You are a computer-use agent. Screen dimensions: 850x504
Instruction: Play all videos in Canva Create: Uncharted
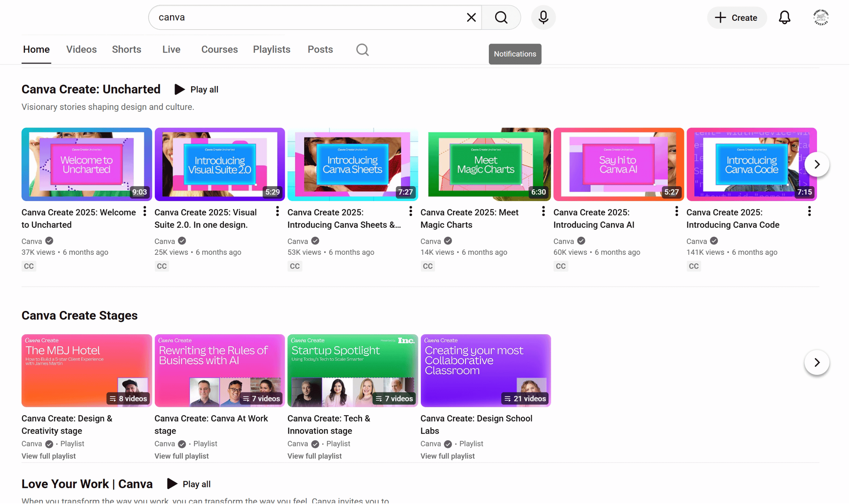[x=196, y=89]
